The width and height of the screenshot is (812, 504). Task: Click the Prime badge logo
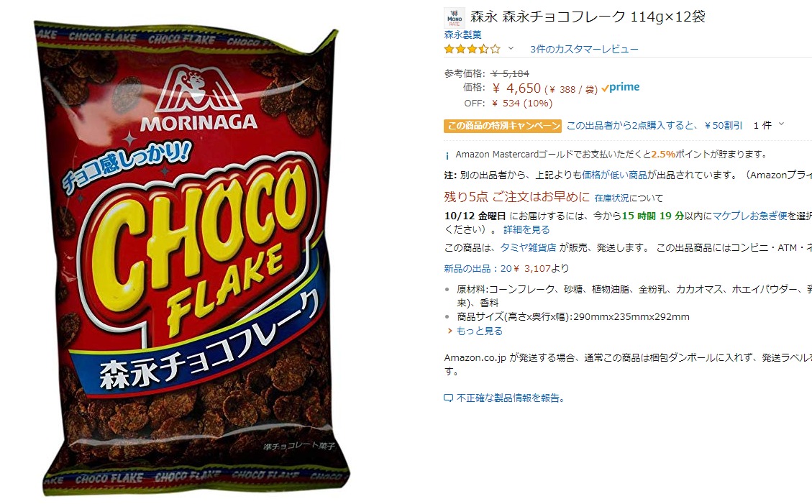coord(621,88)
